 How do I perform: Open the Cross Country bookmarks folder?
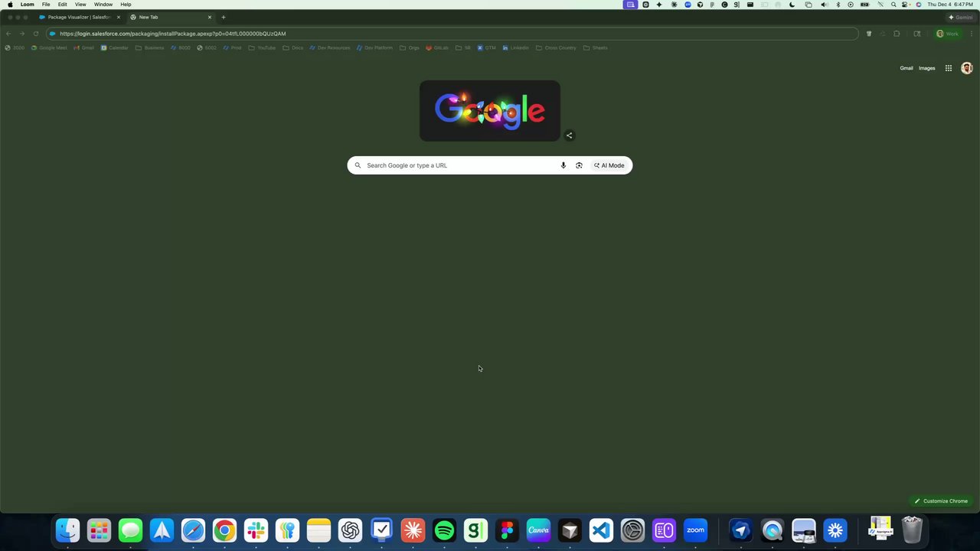(x=556, y=47)
